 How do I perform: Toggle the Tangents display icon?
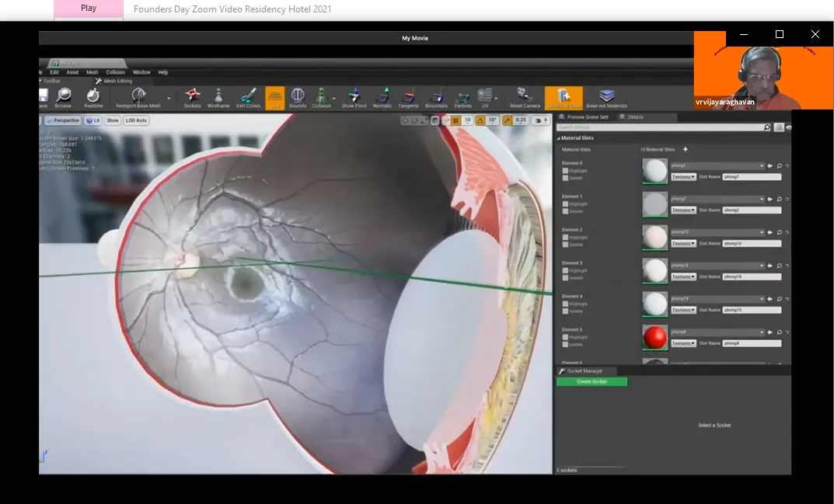point(408,99)
